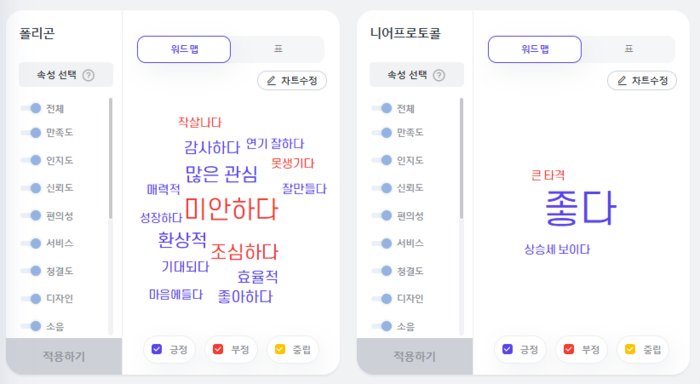This screenshot has width=700, height=384.
Task: Toggle the 디자인 switch in 니어프로토콜 panel
Action: (382, 299)
